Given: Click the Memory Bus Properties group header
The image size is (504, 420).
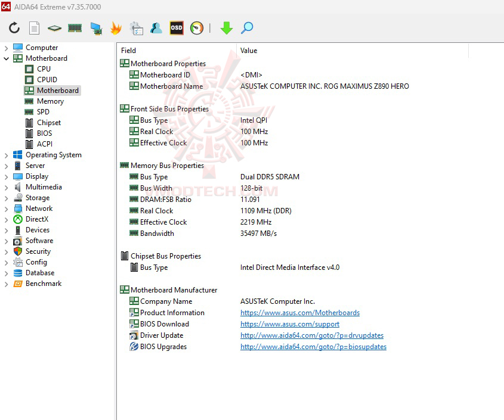Looking at the screenshot, I should tap(162, 166).
